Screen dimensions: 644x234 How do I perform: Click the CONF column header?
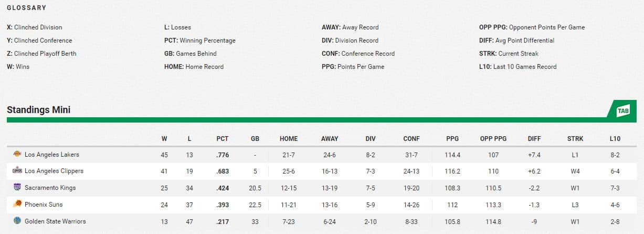click(x=411, y=139)
